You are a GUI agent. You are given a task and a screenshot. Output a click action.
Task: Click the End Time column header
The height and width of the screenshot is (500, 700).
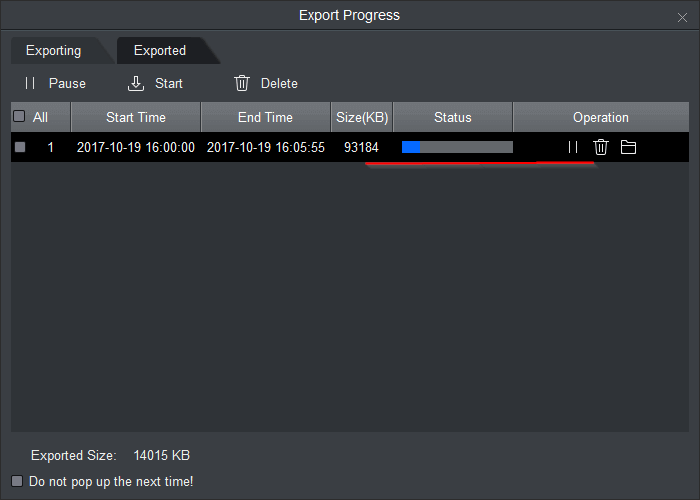click(x=265, y=118)
